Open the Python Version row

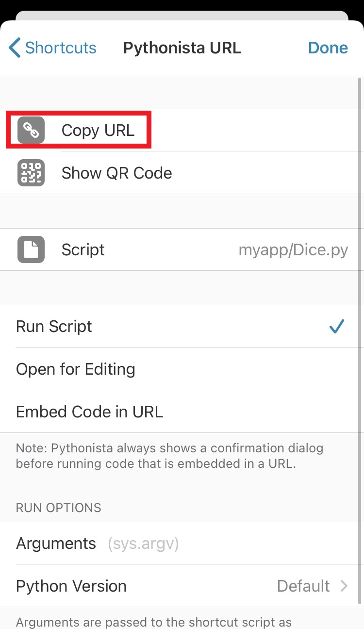pos(71,586)
